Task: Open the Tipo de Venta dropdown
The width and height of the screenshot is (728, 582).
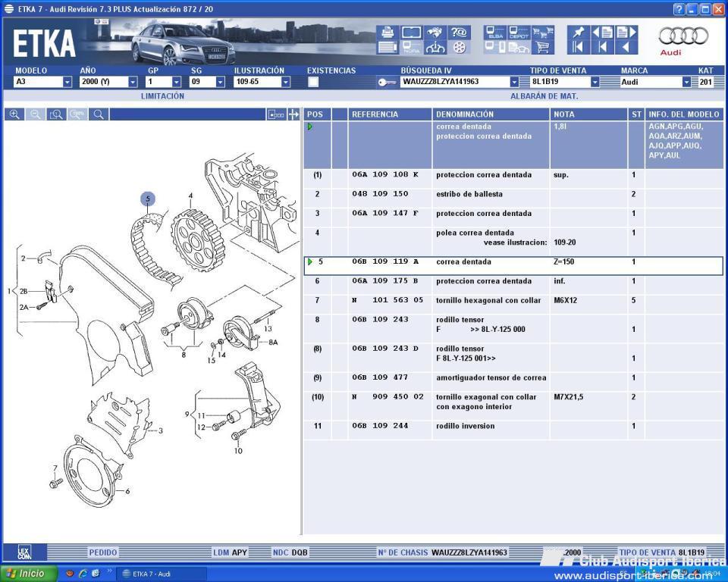Action: point(595,82)
